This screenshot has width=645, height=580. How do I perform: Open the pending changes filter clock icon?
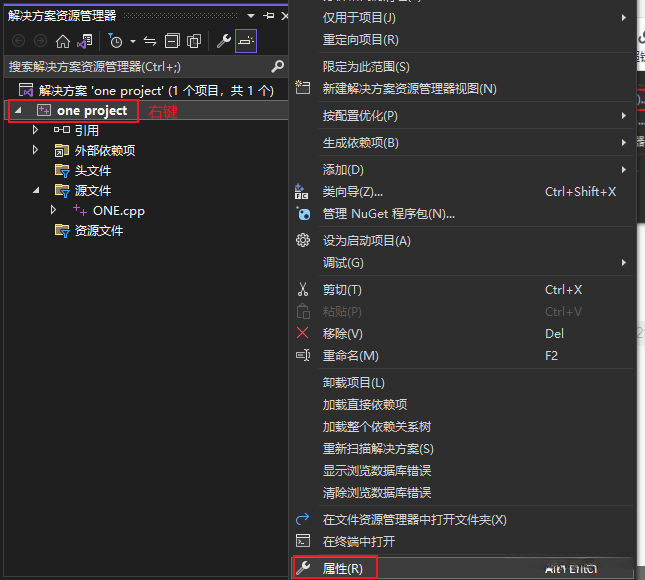(116, 41)
